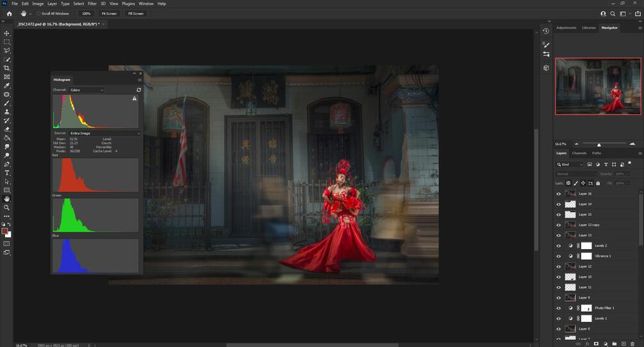
Task: Click the foreground color swatch
Action: click(4, 231)
